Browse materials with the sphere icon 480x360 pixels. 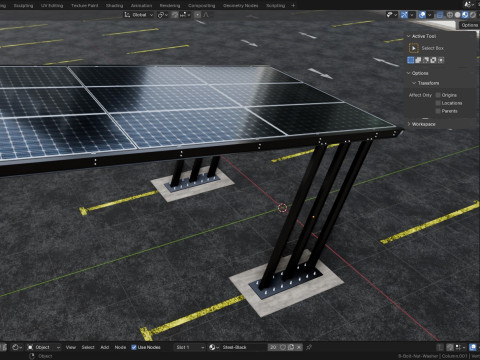214,347
